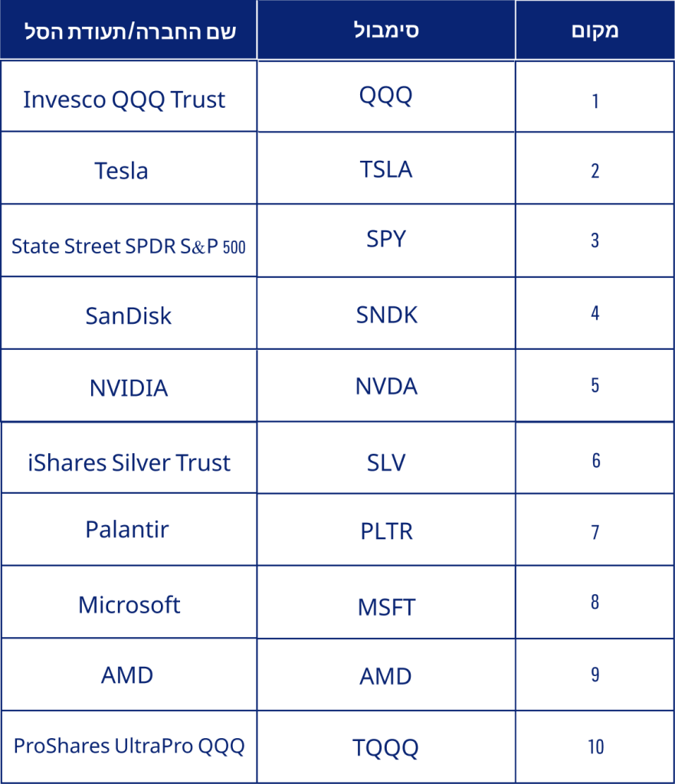The height and width of the screenshot is (784, 675).
Task: Select the Palantir company cell
Action: coord(127,529)
